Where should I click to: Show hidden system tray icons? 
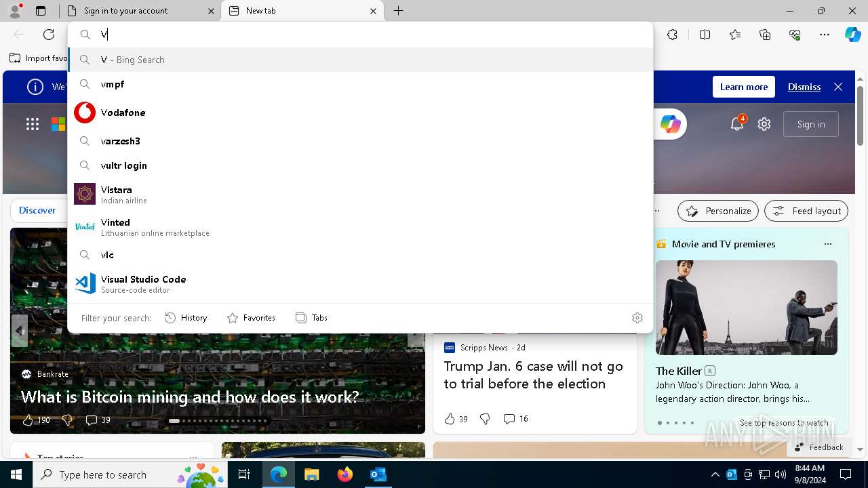pos(715,474)
